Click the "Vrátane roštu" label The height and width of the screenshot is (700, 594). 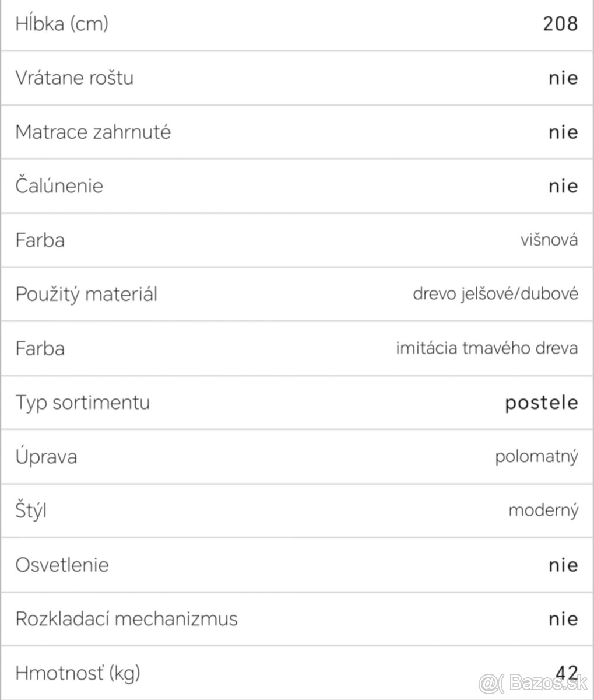pos(74,78)
